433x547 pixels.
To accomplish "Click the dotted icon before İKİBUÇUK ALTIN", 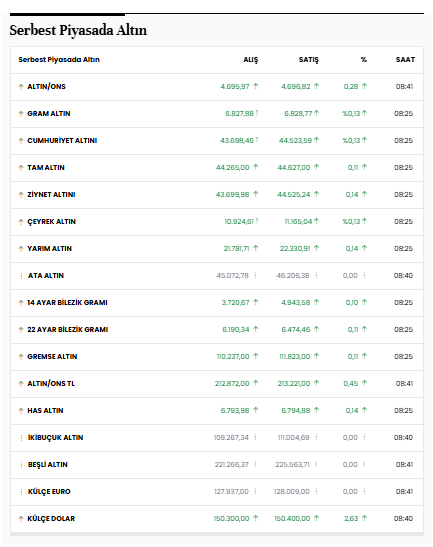I will coord(21,438).
